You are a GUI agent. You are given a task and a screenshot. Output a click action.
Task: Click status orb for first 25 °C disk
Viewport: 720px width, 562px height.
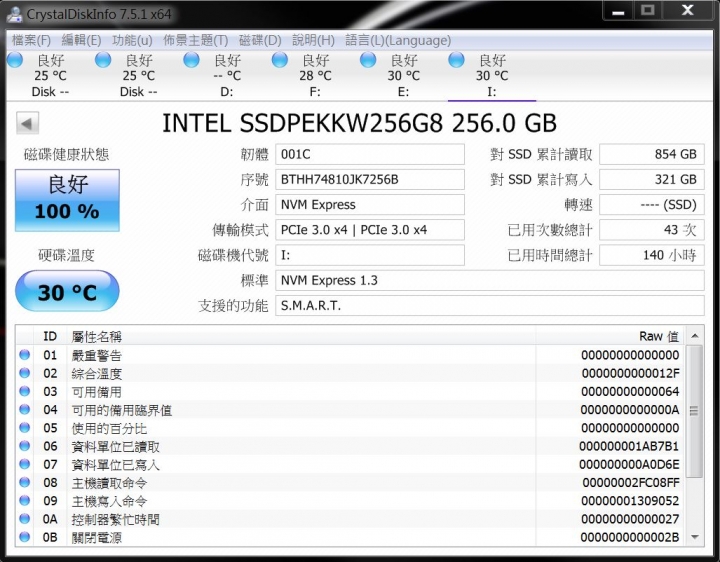tap(15, 60)
